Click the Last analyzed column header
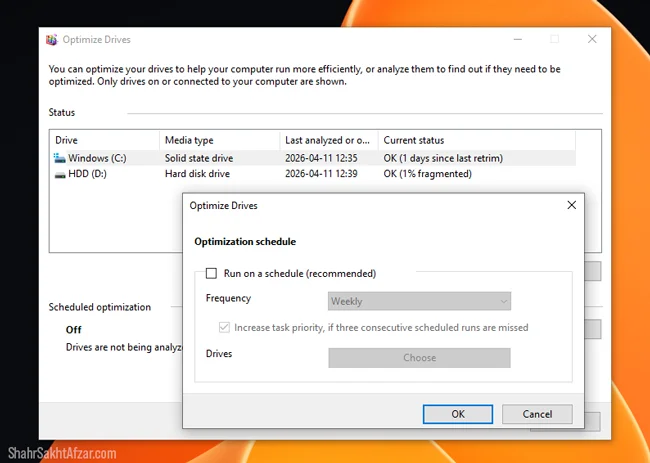650x463 pixels. [329, 140]
